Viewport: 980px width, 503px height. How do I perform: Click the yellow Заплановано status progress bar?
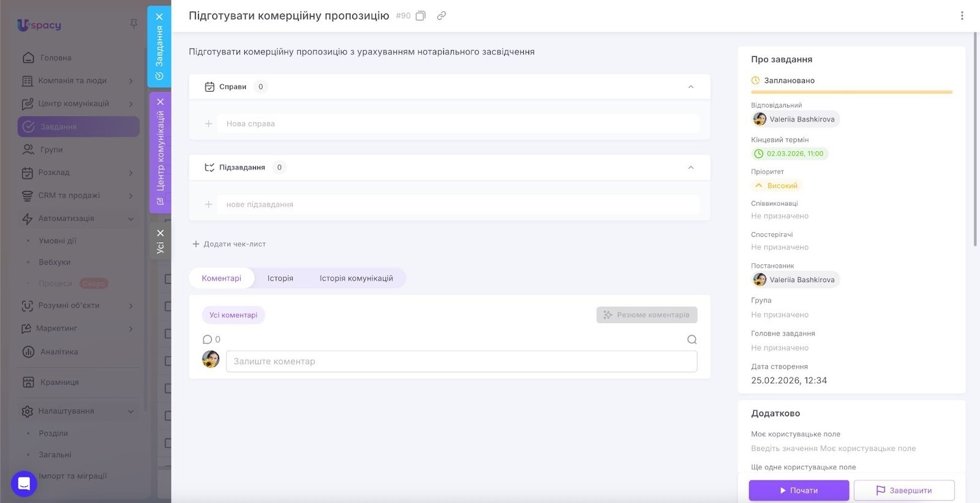(851, 92)
